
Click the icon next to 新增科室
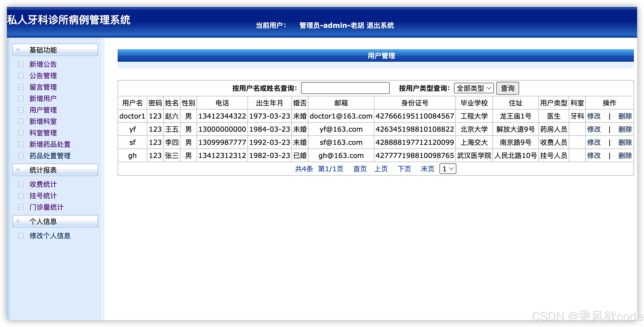pyautogui.click(x=21, y=121)
